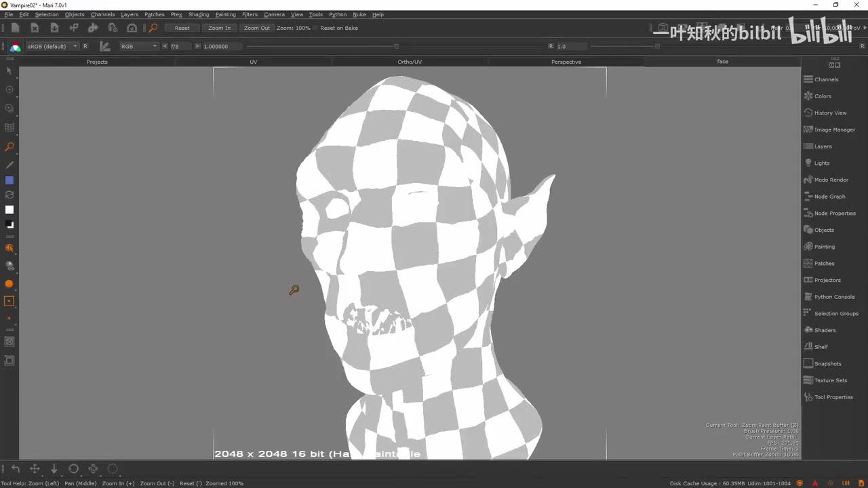Toggle the Reset on Bake checkbox
868x488 pixels.
pyautogui.click(x=315, y=28)
